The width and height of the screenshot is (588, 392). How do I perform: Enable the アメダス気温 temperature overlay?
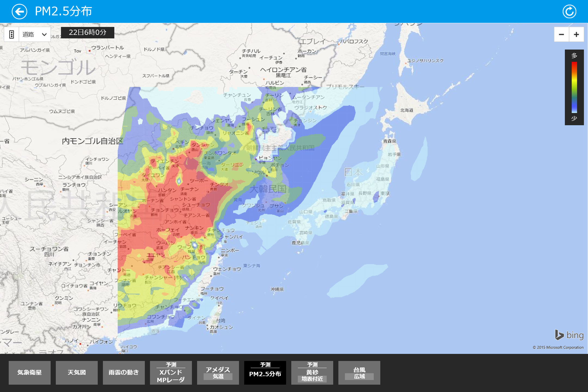click(x=218, y=372)
